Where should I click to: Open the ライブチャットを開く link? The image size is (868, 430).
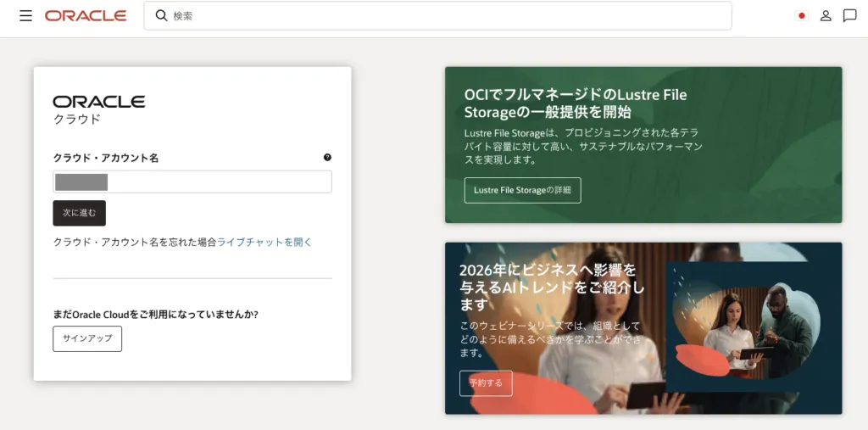[x=264, y=243]
